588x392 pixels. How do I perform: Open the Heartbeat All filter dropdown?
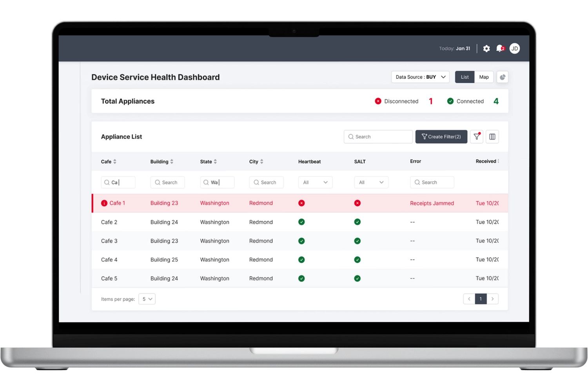[x=315, y=182]
